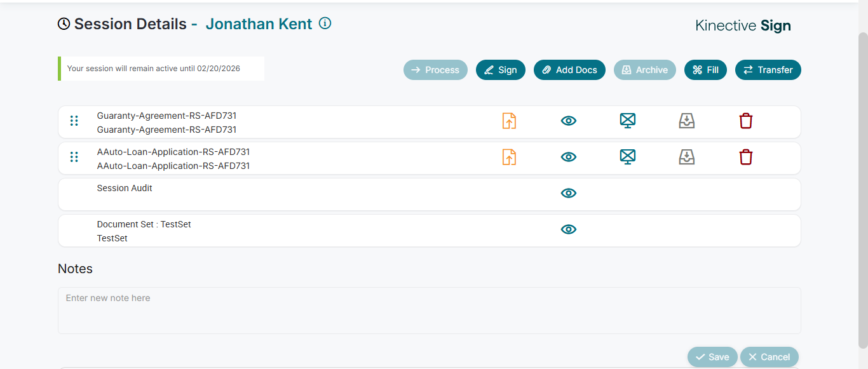Click the monitor icon for AAuto-Loan-Application-RS-AFD731
The width and height of the screenshot is (868, 369).
(628, 157)
